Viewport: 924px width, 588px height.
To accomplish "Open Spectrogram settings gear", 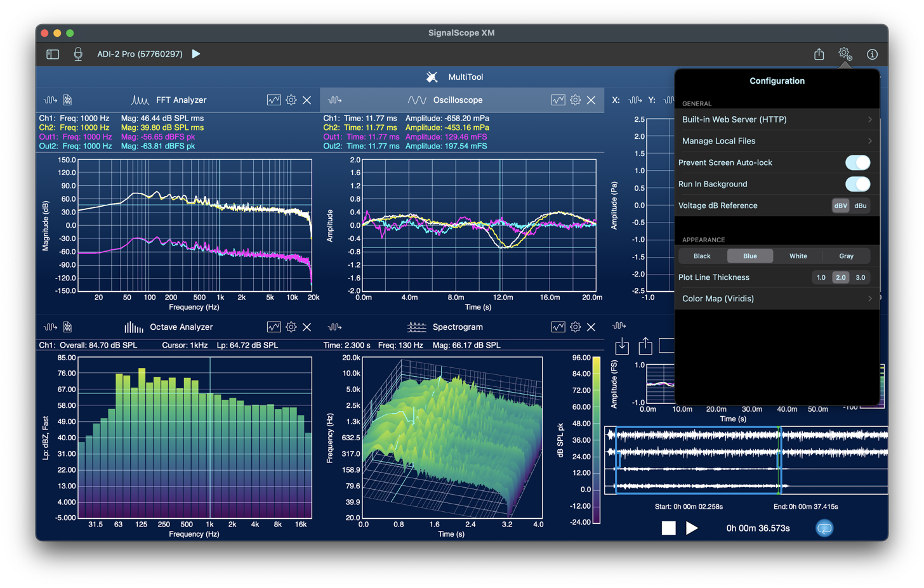I will (x=576, y=327).
